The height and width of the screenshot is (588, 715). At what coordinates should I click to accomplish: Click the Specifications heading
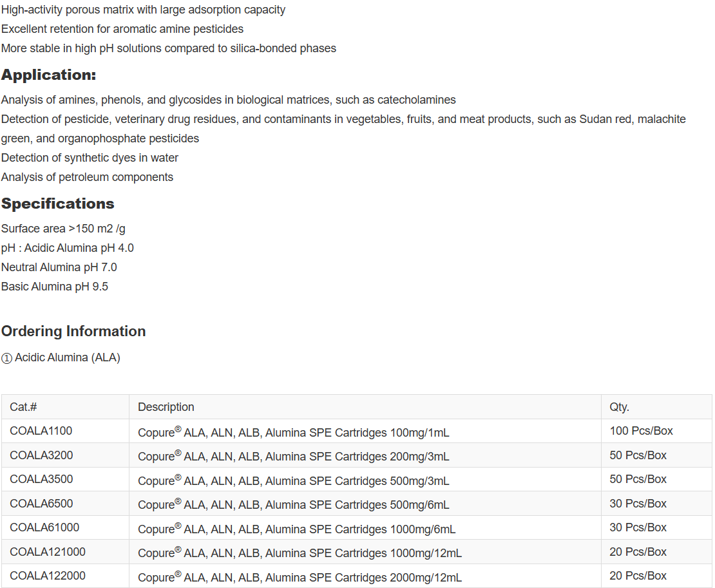point(57,204)
